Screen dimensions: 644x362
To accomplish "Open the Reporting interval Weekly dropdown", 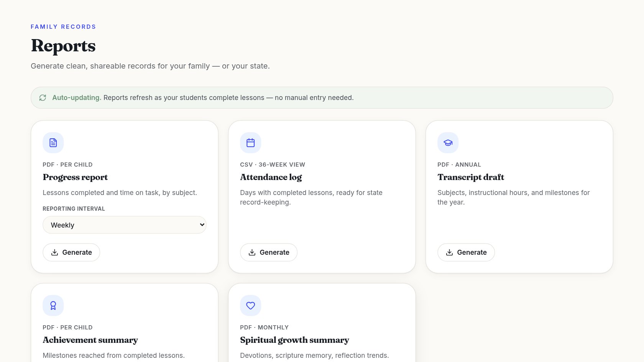I will click(125, 225).
